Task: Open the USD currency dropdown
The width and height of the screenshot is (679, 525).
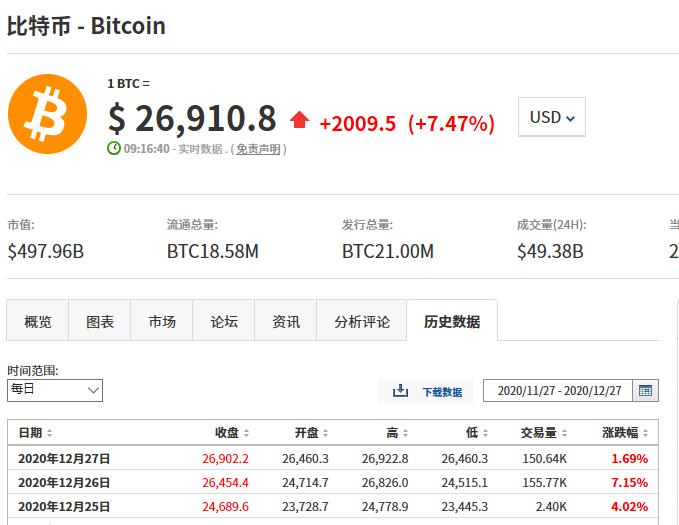Action: click(552, 117)
